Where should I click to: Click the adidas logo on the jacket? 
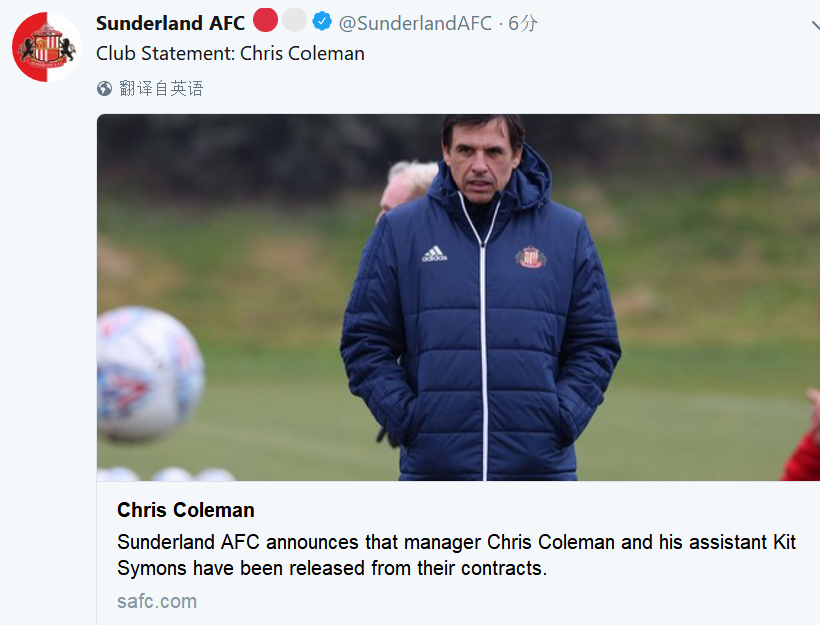coord(433,254)
